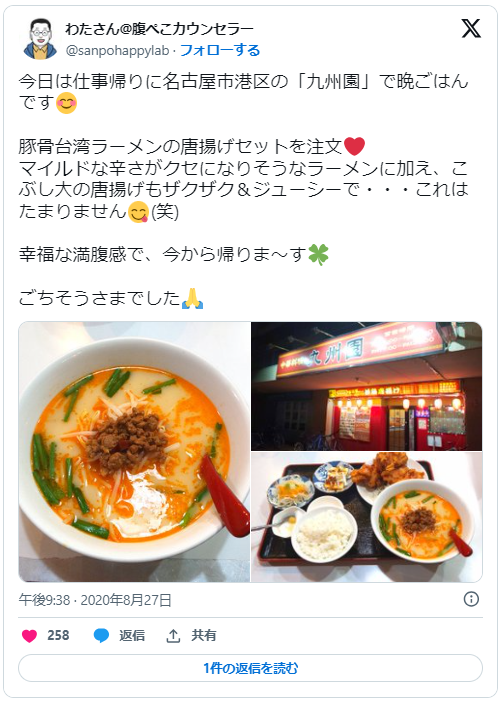The width and height of the screenshot is (503, 705).
Task: Click the reply speech bubble icon
Action: point(101,636)
